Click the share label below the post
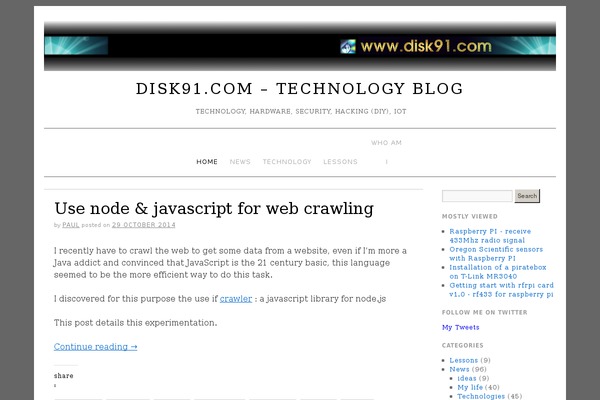The width and height of the screenshot is (600, 400). [x=64, y=376]
